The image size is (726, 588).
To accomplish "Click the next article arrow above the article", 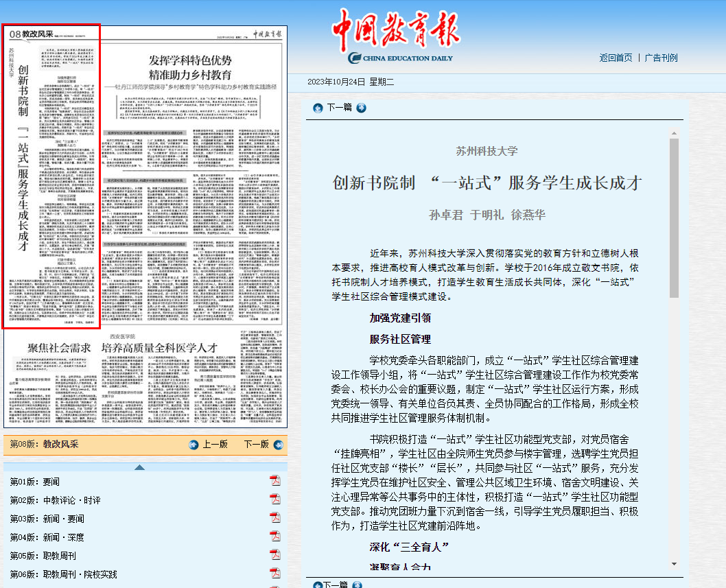I will (361, 108).
